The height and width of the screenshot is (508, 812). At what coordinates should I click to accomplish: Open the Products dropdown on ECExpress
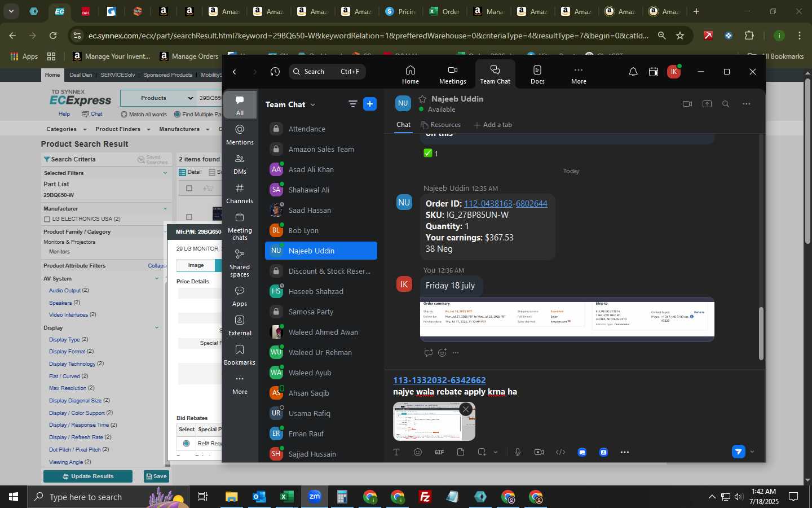pyautogui.click(x=158, y=98)
